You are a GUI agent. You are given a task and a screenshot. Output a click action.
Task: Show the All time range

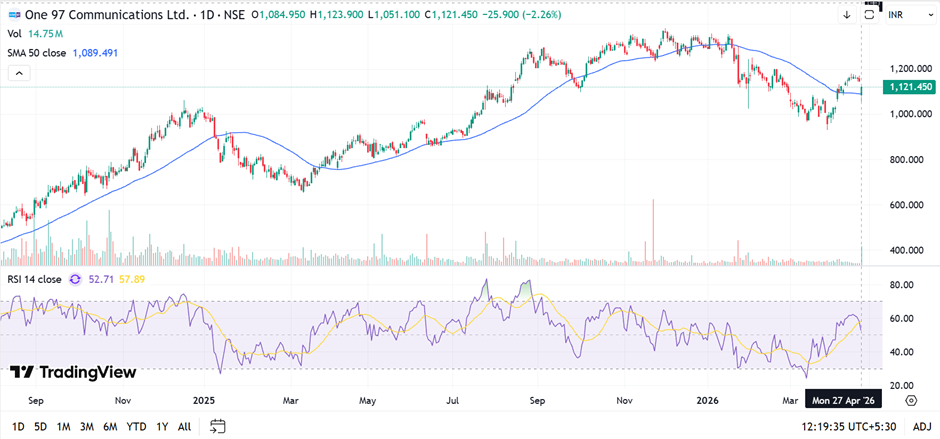point(184,427)
